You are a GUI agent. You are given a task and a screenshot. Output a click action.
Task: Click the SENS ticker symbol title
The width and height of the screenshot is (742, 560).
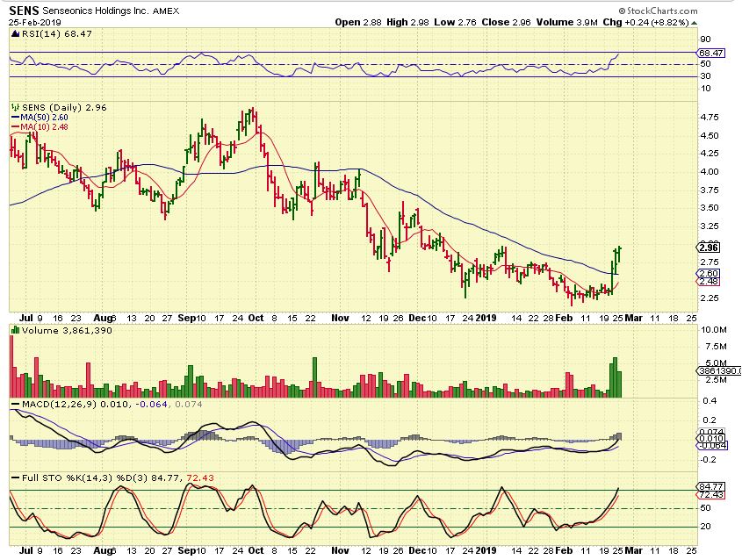[x=24, y=11]
